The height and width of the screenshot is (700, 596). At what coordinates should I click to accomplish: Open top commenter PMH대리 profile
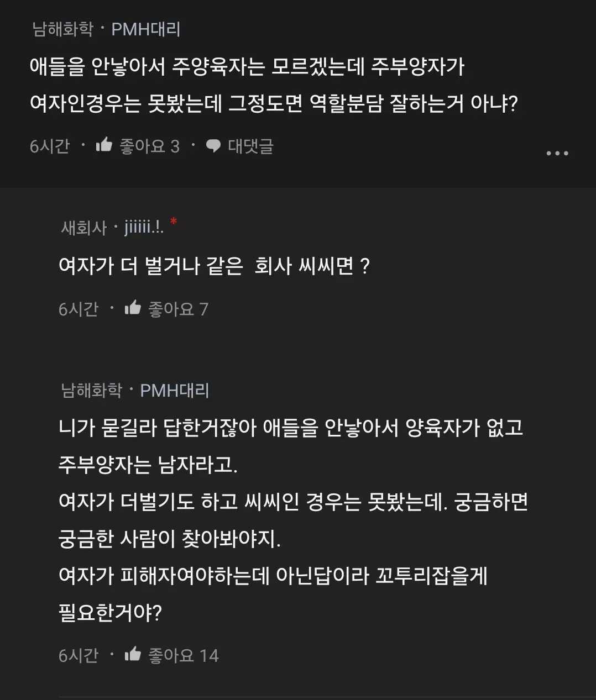(x=146, y=29)
